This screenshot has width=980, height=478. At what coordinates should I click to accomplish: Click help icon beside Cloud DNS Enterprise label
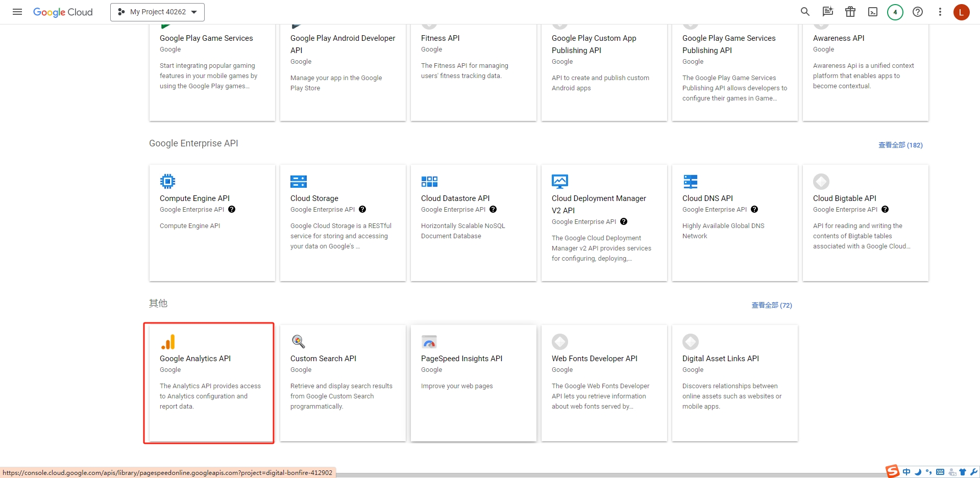pyautogui.click(x=754, y=209)
